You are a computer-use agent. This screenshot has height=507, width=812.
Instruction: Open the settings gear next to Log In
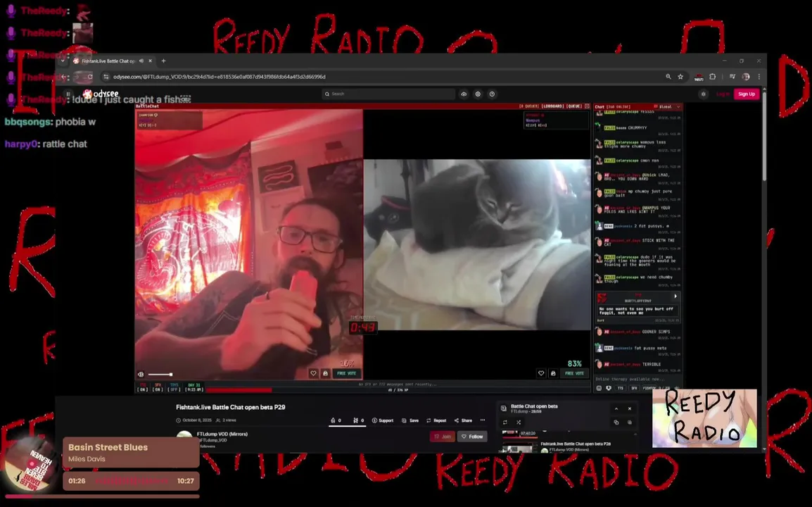pos(703,94)
